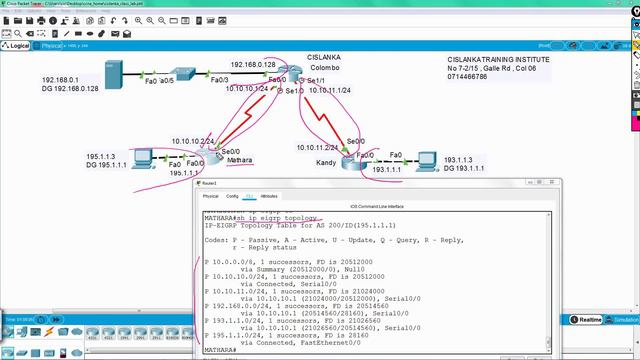Switch to Logical workspace view
This screenshot has height=360, width=640.
click(x=16, y=46)
